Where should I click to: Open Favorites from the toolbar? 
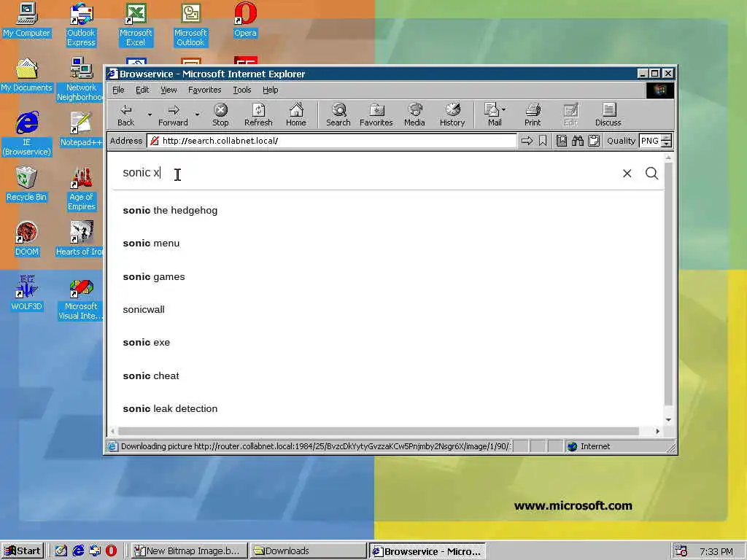point(376,115)
